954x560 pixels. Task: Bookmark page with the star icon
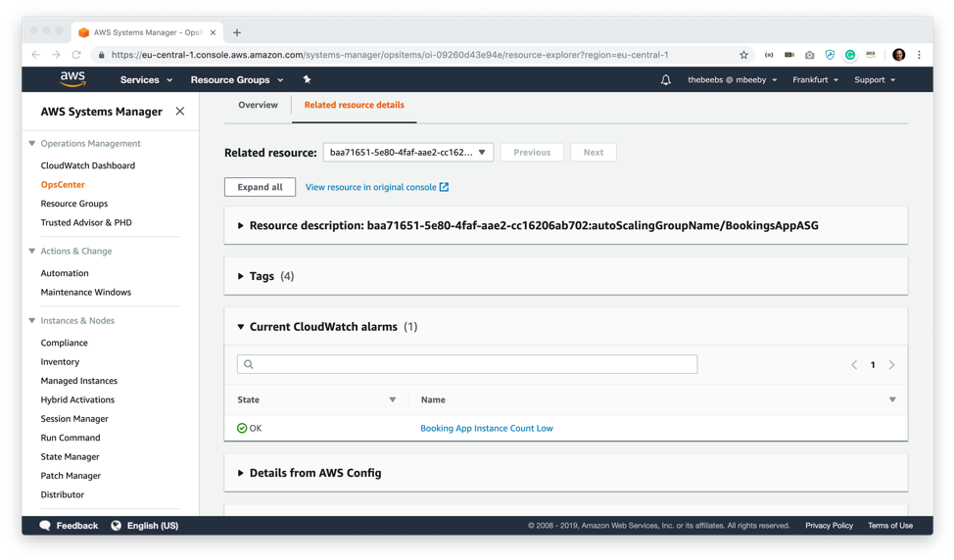tap(743, 55)
